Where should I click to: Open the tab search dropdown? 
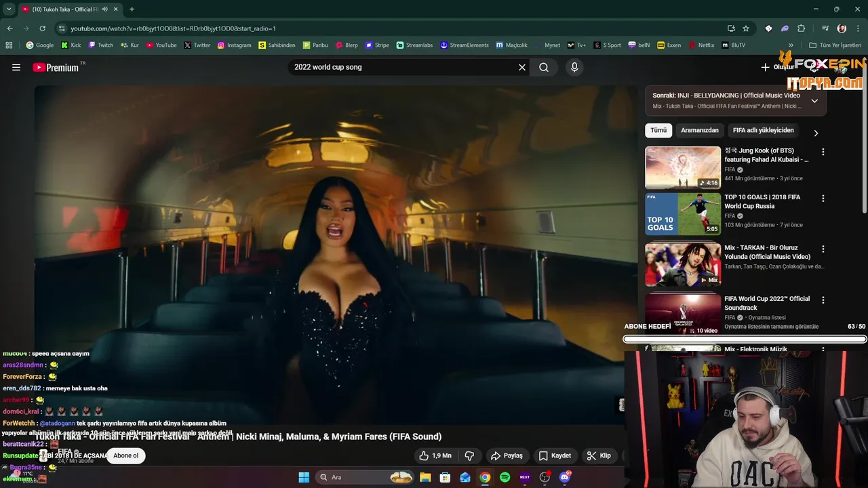coord(9,9)
